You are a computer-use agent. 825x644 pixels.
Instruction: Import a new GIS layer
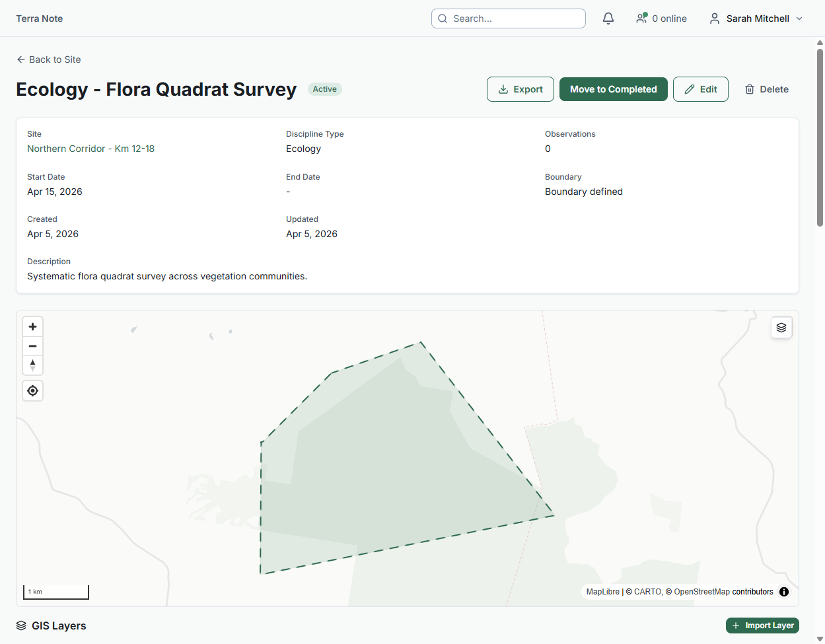762,626
